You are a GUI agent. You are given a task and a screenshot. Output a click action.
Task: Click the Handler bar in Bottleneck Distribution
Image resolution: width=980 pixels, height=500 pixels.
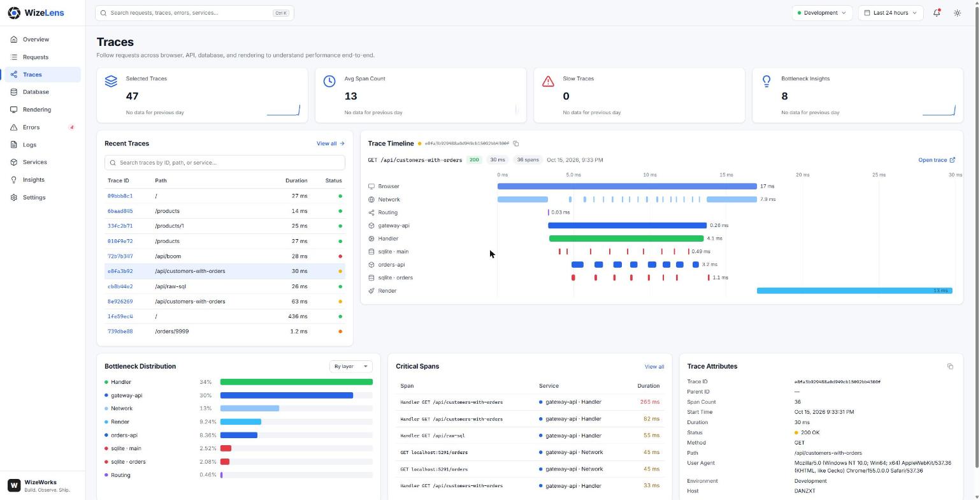click(x=296, y=382)
